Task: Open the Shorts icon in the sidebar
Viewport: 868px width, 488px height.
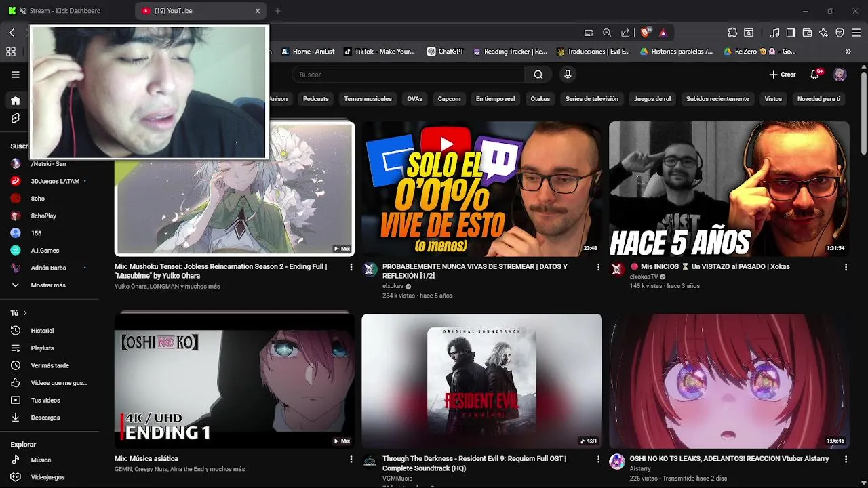Action: 16,118
